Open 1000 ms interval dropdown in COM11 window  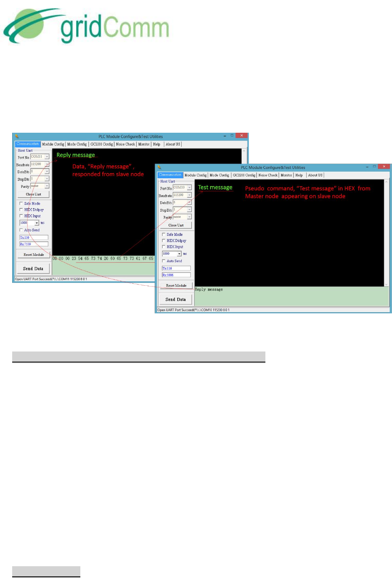pyautogui.click(x=37, y=223)
